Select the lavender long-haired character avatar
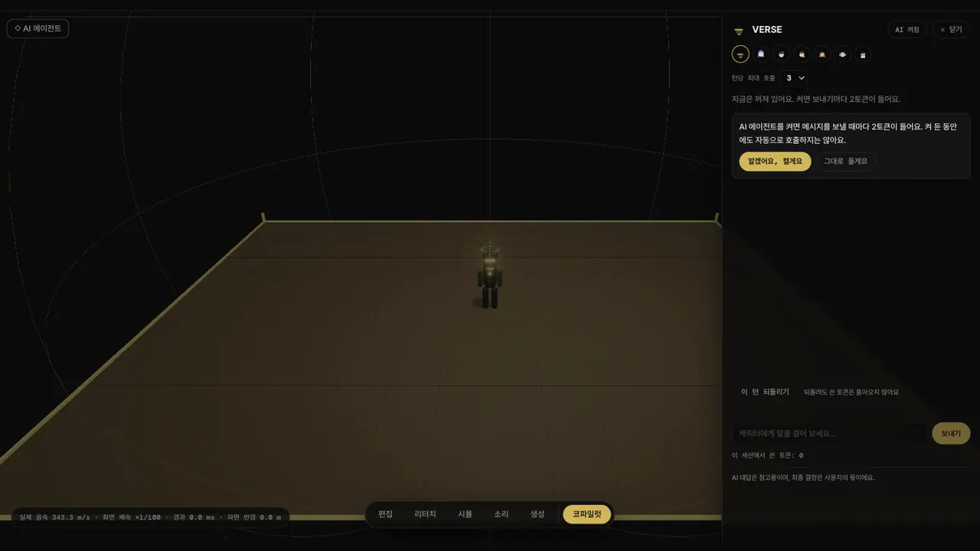980x551 pixels. (761, 54)
